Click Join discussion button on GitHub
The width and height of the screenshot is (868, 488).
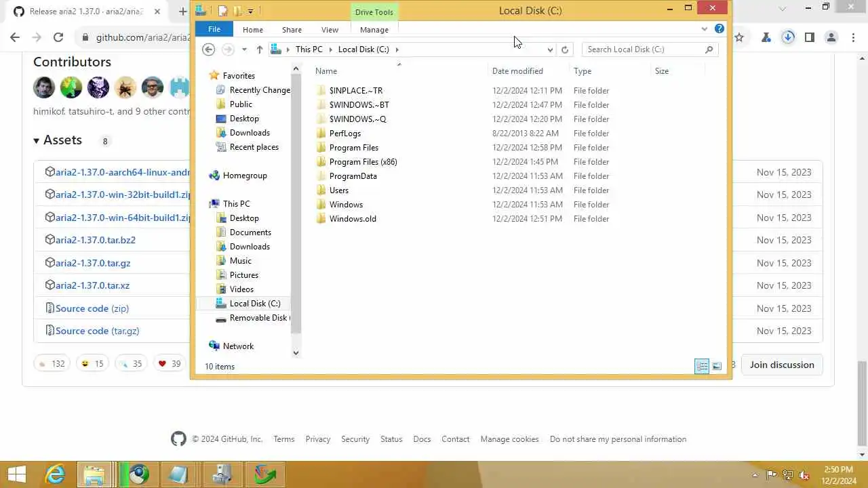click(782, 365)
